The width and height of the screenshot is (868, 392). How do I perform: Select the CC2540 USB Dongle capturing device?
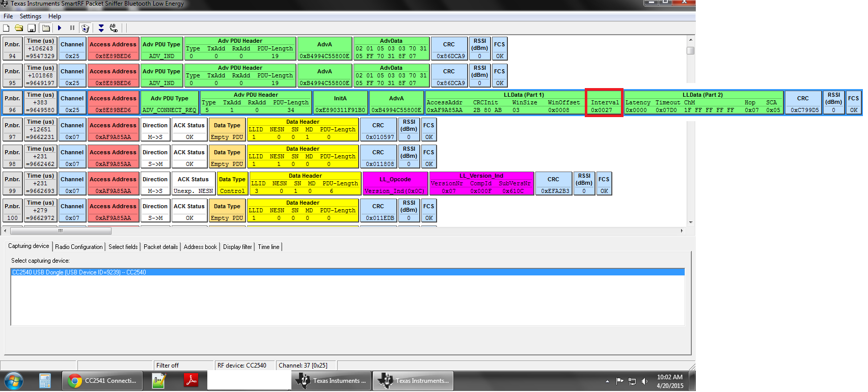[347, 272]
